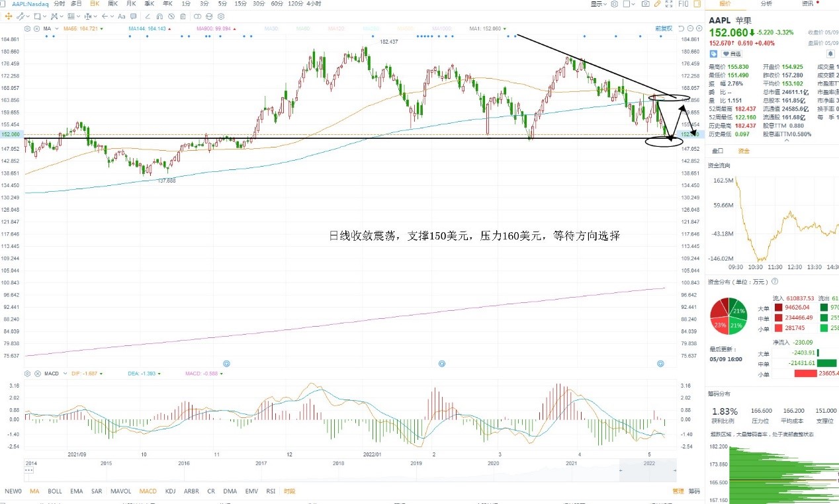The height and width of the screenshot is (504, 839).
Task: Select the 15分 timeframe
Action: [x=240, y=4]
